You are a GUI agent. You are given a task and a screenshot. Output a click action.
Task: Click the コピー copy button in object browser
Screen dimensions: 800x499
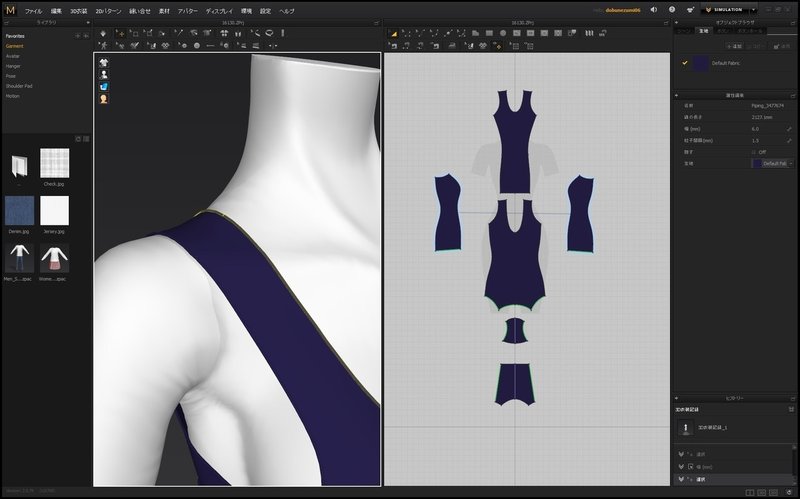(756, 46)
